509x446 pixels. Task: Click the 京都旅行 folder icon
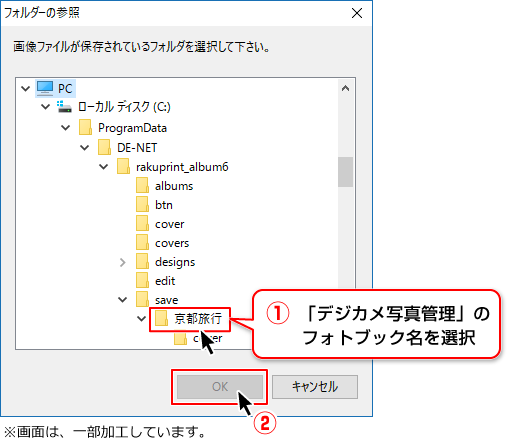click(x=161, y=319)
